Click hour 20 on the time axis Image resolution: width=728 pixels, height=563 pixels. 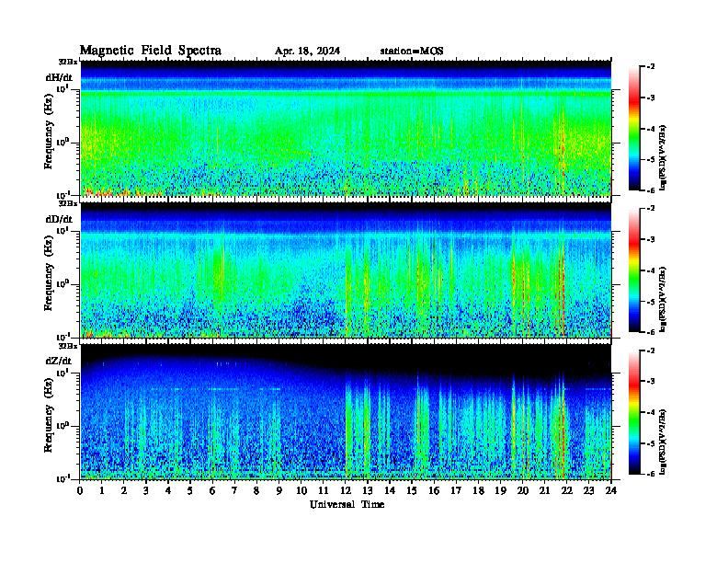click(523, 490)
